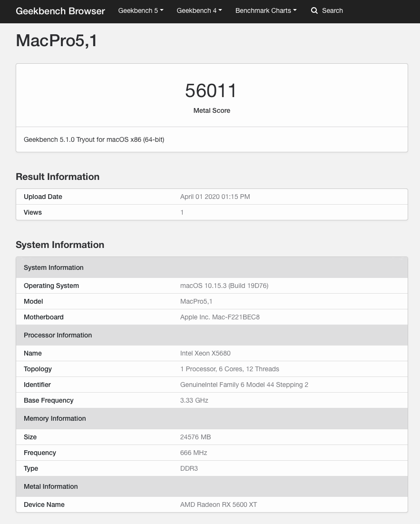Click the memory Size row label
This screenshot has height=524, width=420.
pyautogui.click(x=30, y=437)
